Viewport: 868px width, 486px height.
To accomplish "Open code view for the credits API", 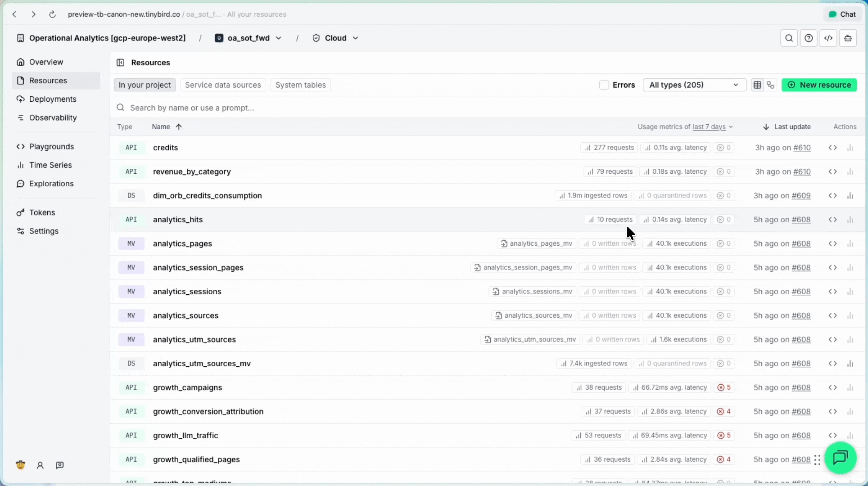I will [832, 148].
